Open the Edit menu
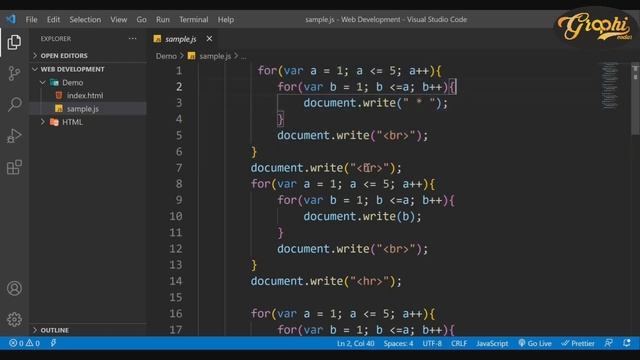 (53, 20)
